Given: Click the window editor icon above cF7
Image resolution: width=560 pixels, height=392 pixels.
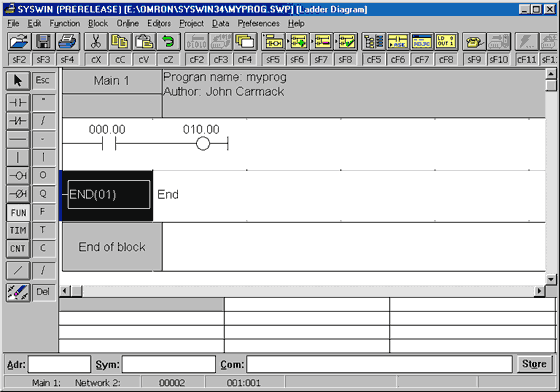Looking at the screenshot, I should tap(422, 42).
